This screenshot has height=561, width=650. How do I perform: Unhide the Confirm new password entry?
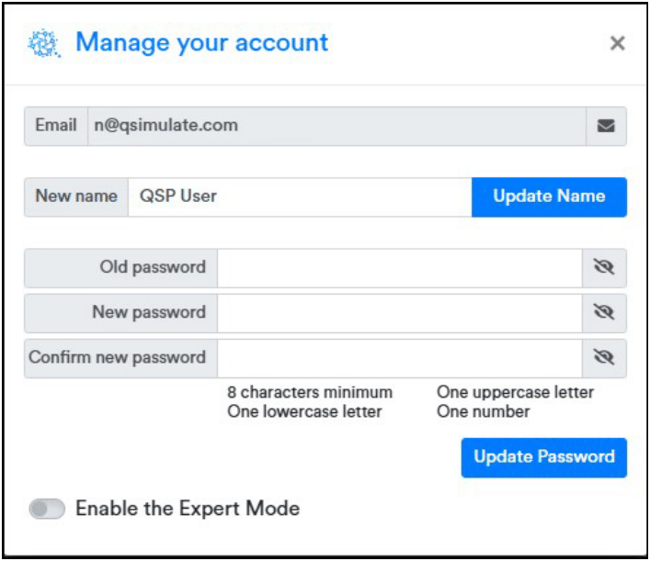(604, 358)
